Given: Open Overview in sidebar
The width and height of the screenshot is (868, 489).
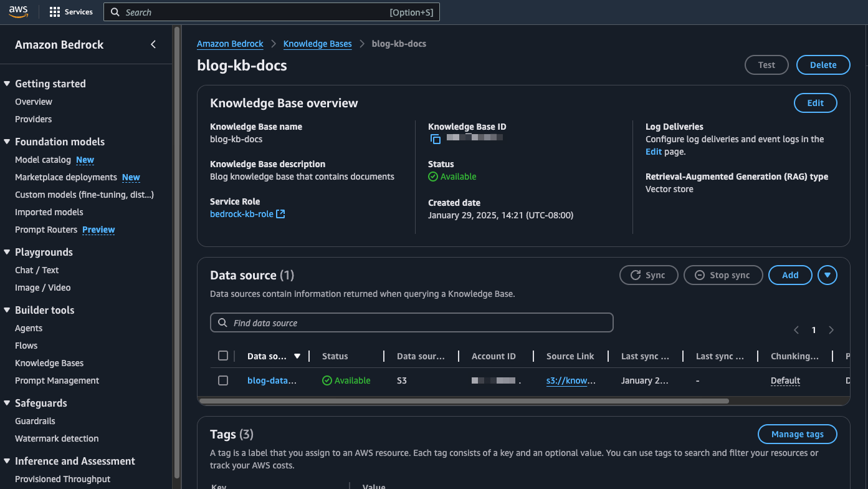Looking at the screenshot, I should tap(34, 102).
